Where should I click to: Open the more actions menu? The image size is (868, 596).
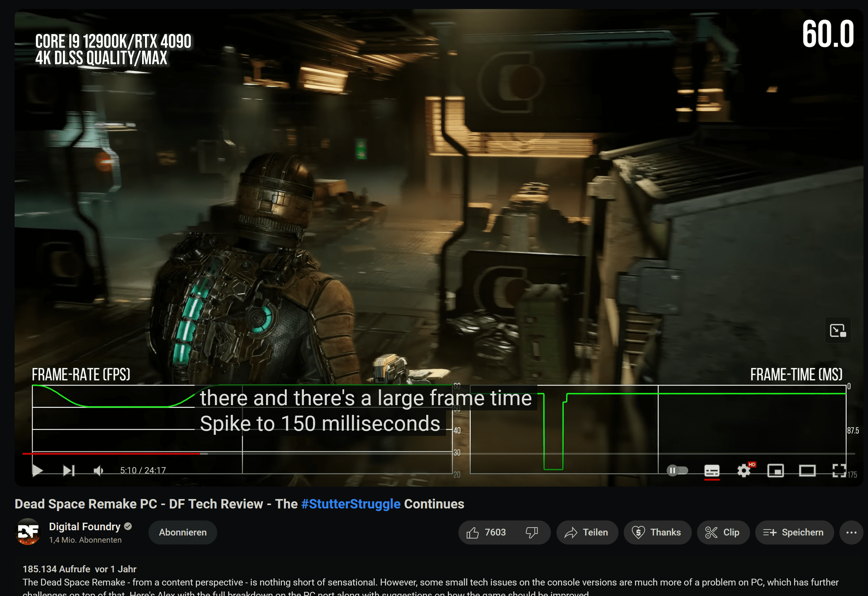point(851,532)
